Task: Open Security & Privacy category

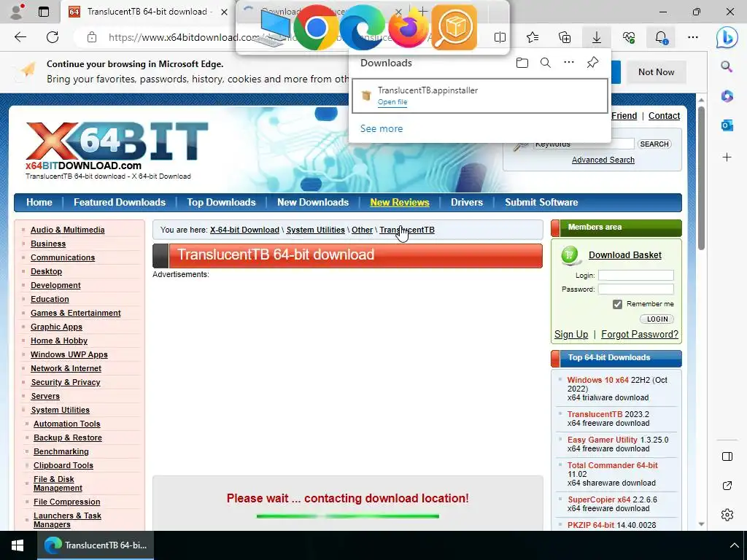Action: pos(66,382)
